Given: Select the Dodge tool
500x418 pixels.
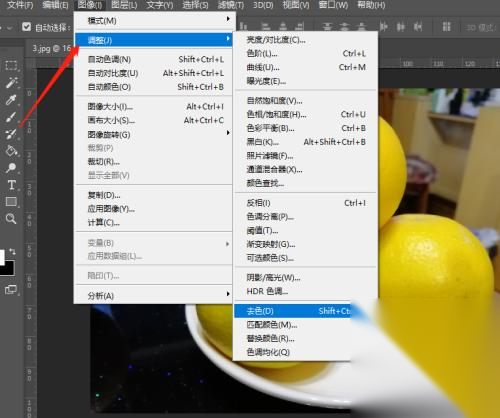Looking at the screenshot, I should (11, 168).
